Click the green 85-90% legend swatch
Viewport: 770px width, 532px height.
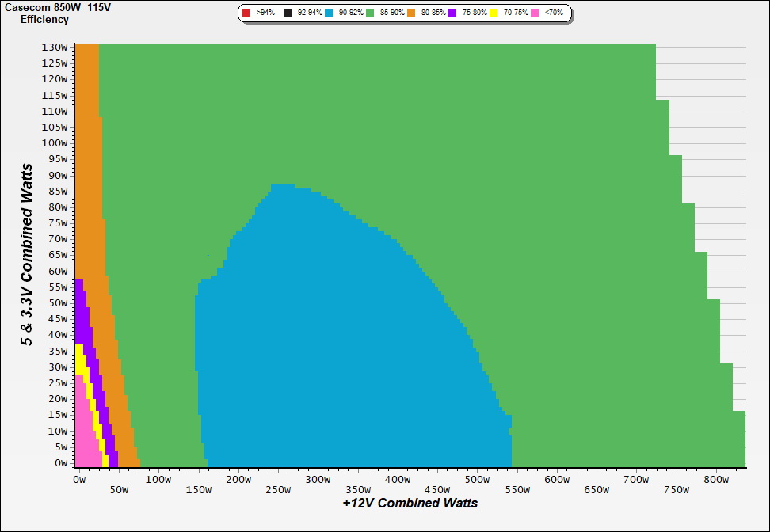point(371,13)
